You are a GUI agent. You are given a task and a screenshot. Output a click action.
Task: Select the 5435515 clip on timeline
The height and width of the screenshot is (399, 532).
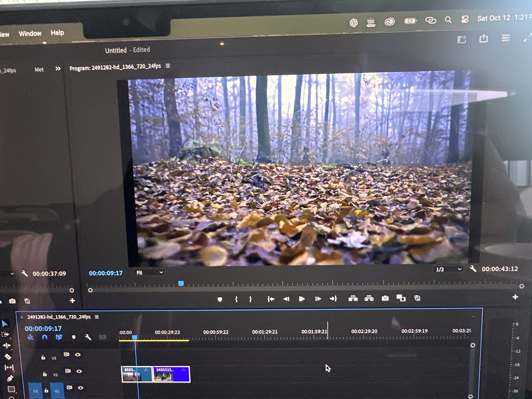click(x=172, y=374)
